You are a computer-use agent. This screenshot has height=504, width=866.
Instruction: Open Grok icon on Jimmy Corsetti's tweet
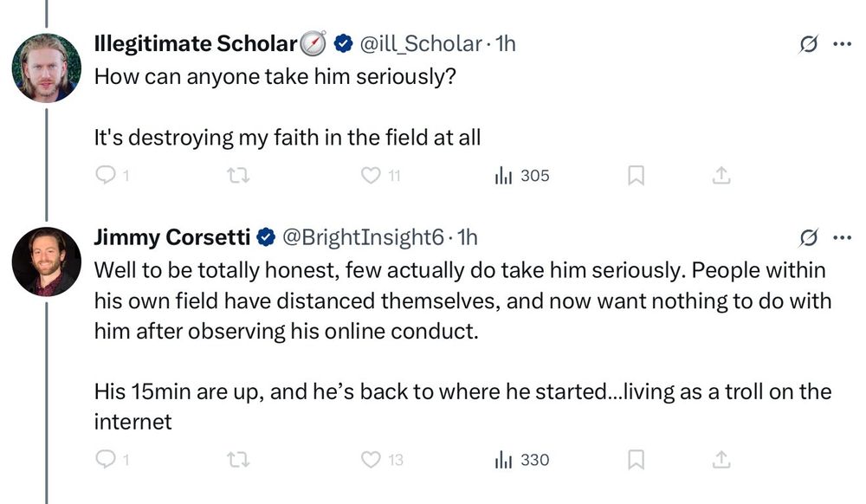click(x=808, y=238)
